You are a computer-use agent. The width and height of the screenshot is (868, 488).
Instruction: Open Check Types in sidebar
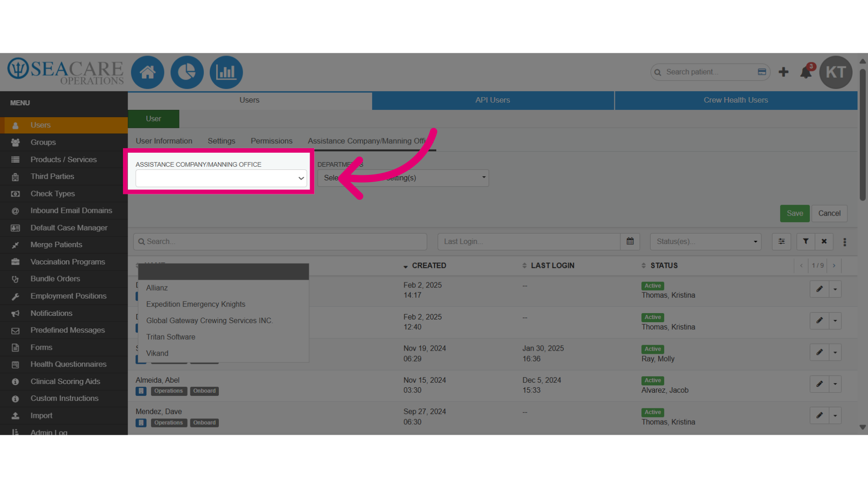tap(64, 194)
